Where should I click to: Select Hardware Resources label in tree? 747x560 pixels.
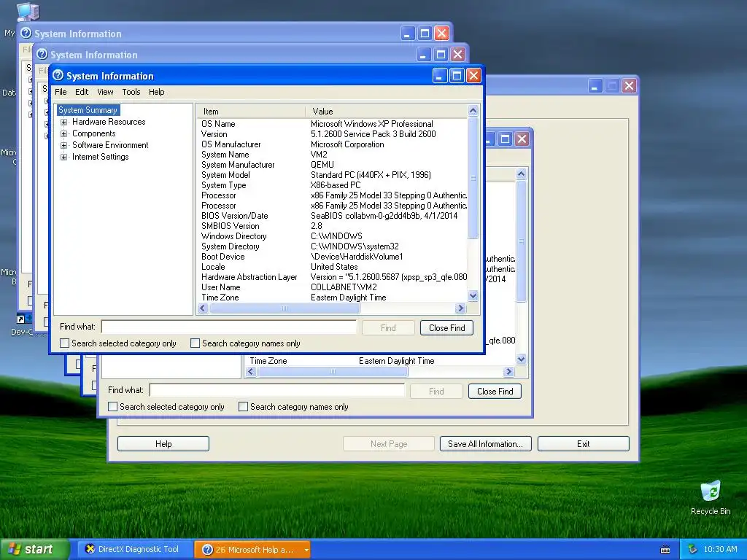tap(109, 122)
